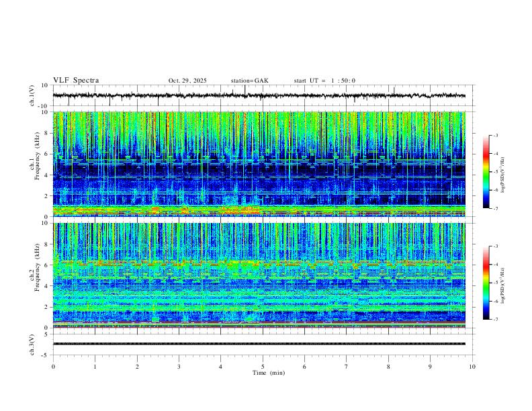Click the 'ch.3(V)' axis label
This screenshot has height=411, width=532.
[32, 345]
